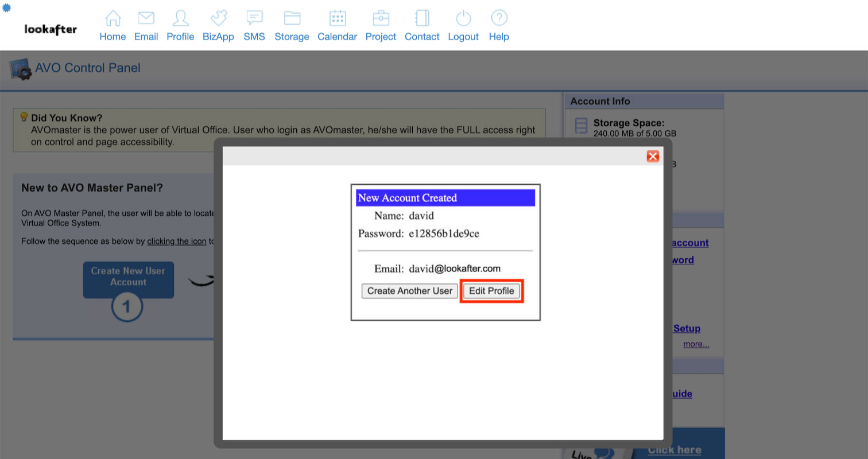Screen dimensions: 868x459
Task: Open the Contact address book icon
Action: pos(422,18)
